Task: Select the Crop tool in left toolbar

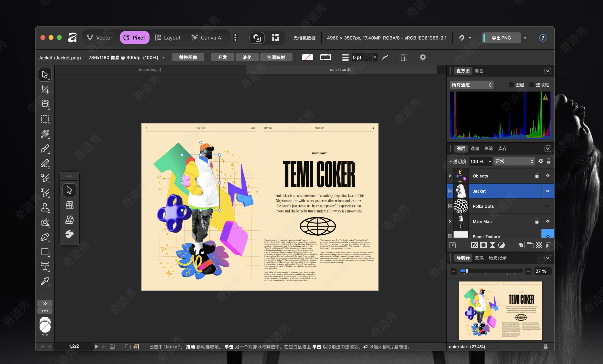Action: point(45,90)
